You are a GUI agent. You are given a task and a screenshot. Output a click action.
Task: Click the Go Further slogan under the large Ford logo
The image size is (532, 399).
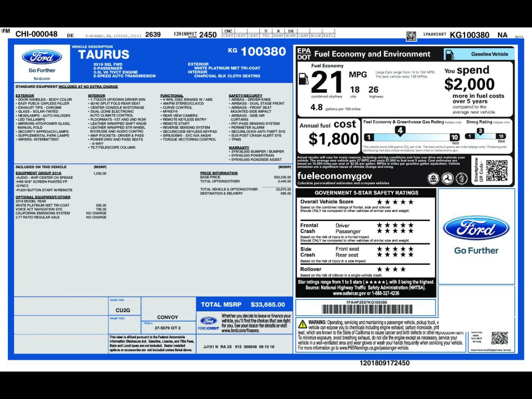tap(476, 251)
